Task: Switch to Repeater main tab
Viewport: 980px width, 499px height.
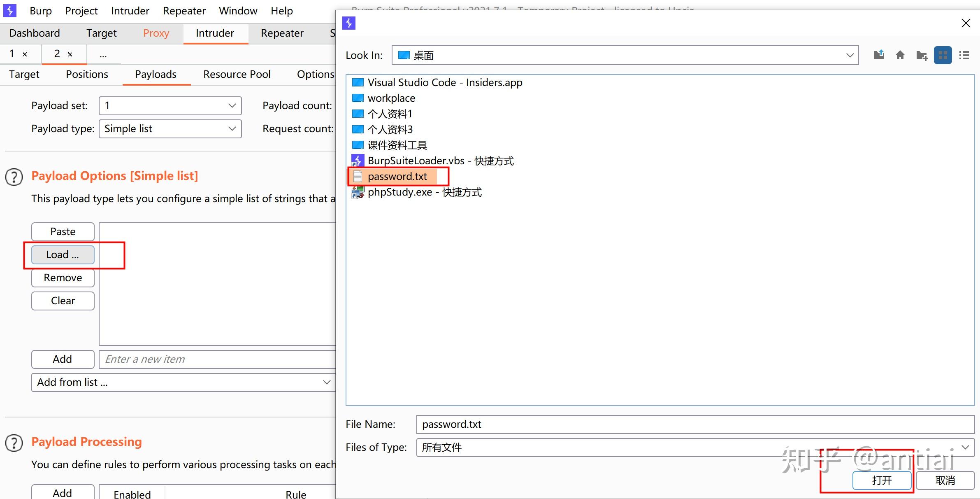Action: [x=282, y=33]
